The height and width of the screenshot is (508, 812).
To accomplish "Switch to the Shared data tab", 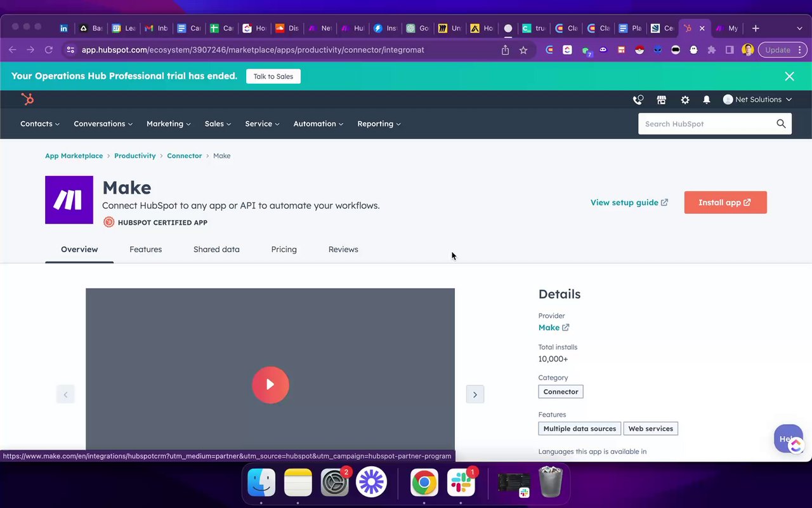I will [x=216, y=250].
